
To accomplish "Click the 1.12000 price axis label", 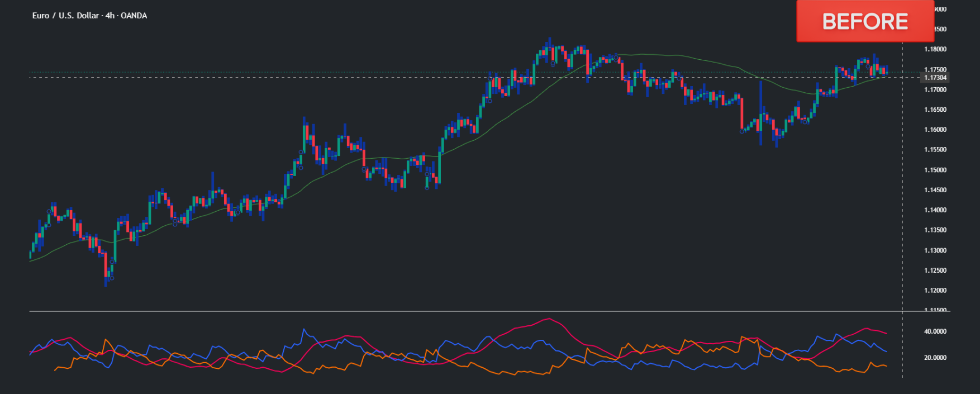I will 935,291.
